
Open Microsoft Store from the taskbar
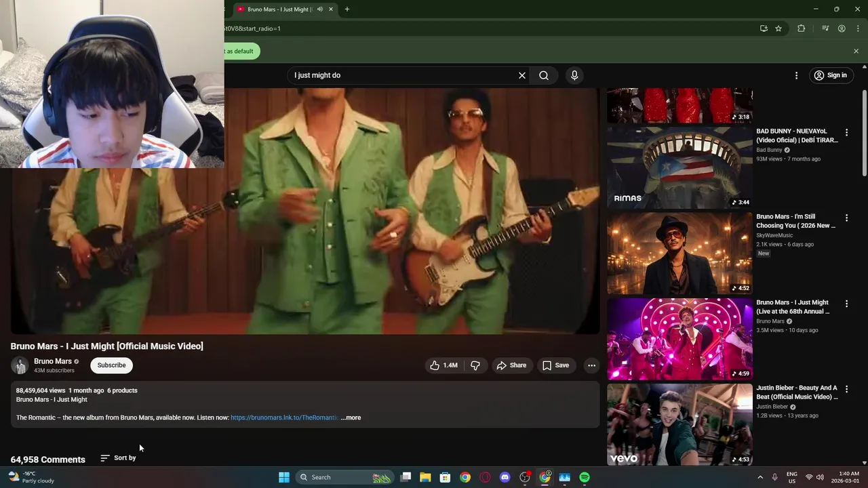(445, 477)
